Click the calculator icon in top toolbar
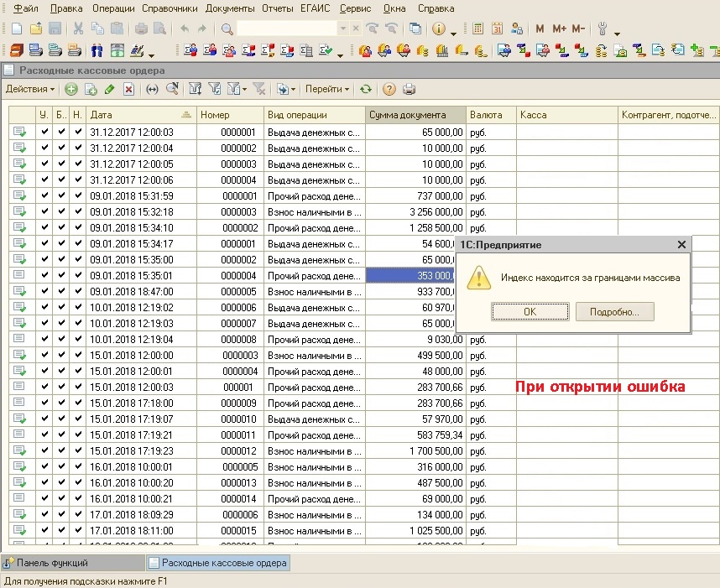This screenshot has height=588, width=720. (x=477, y=29)
